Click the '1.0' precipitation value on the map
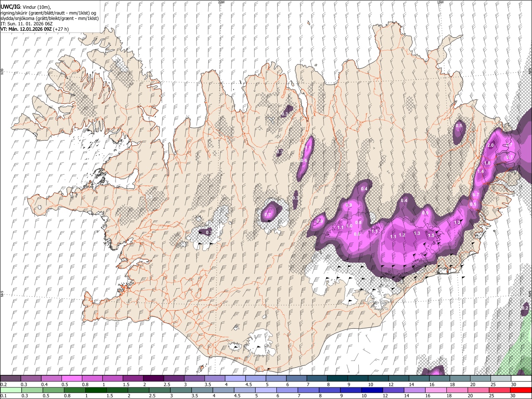The image size is (532, 399). pos(350,226)
